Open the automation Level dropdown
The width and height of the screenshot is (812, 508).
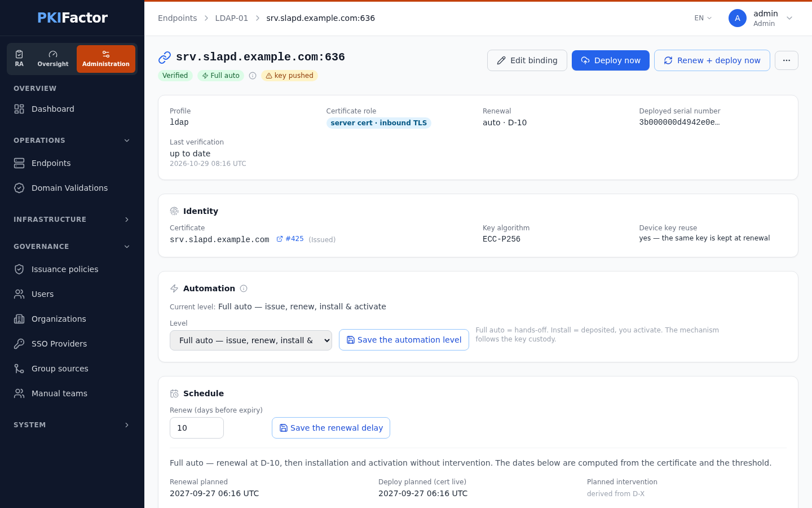(251, 340)
